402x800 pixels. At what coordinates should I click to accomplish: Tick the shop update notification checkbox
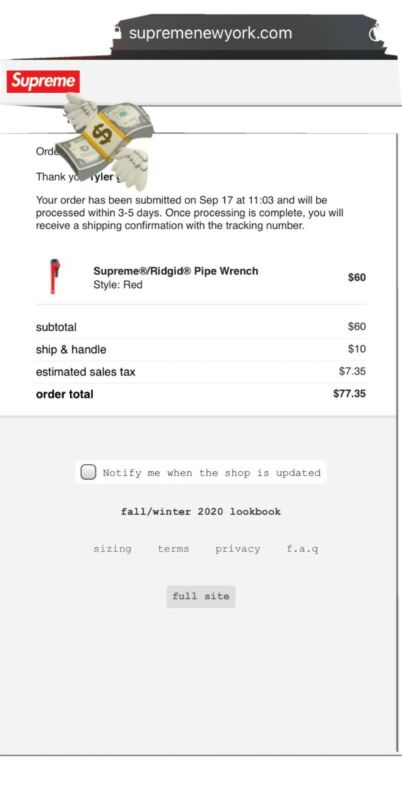88,472
